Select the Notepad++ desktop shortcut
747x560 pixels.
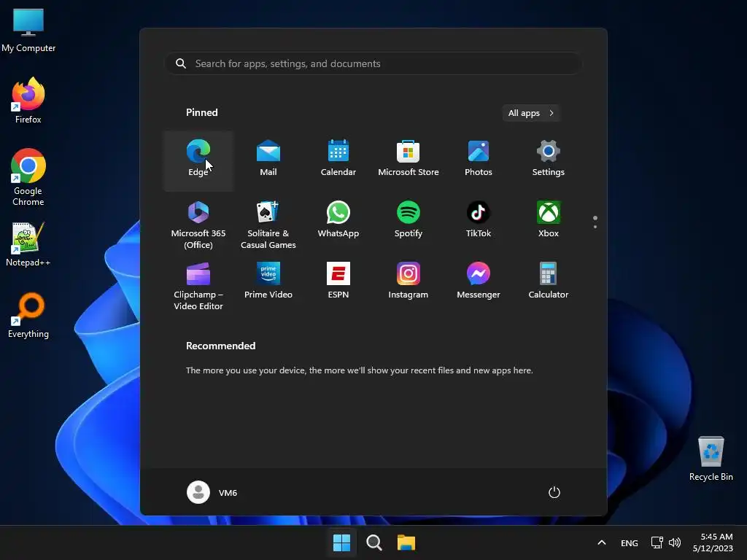pyautogui.click(x=28, y=244)
